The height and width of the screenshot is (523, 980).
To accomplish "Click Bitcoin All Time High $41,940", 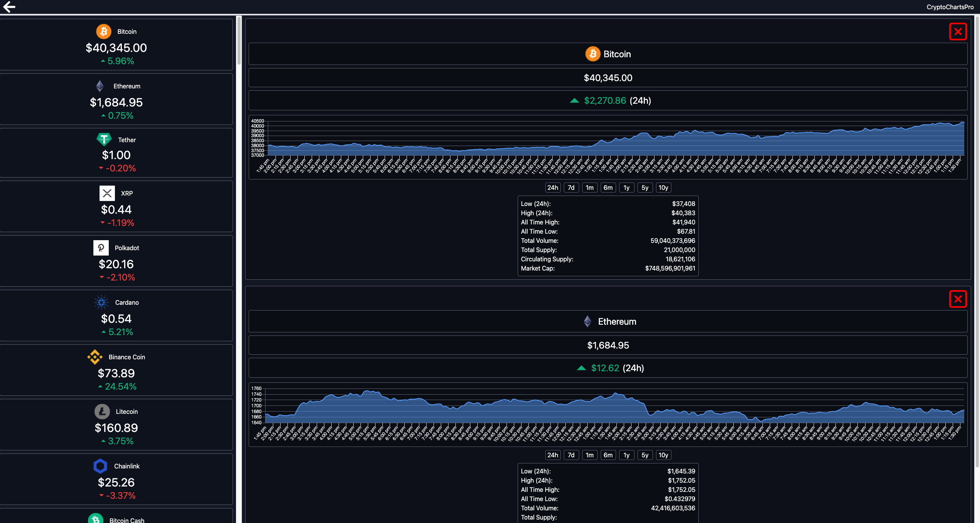I will click(x=683, y=222).
